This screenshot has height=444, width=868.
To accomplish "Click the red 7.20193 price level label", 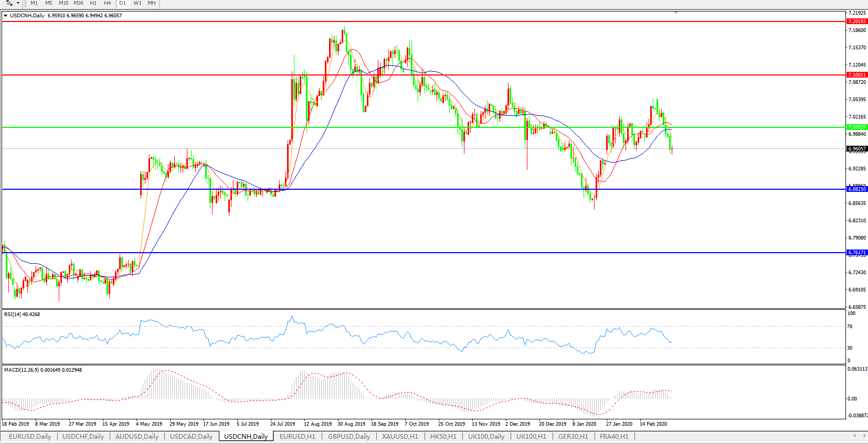I will click(856, 21).
